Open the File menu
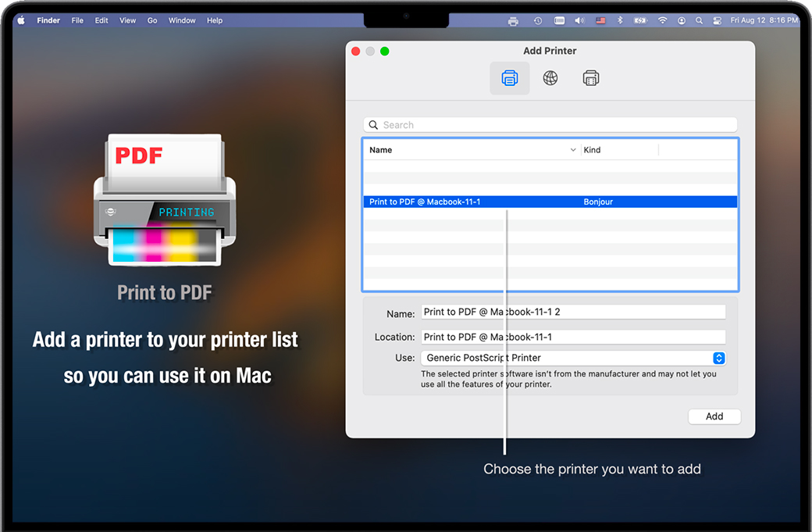Screen dimensions: 812x532 [x=77, y=20]
